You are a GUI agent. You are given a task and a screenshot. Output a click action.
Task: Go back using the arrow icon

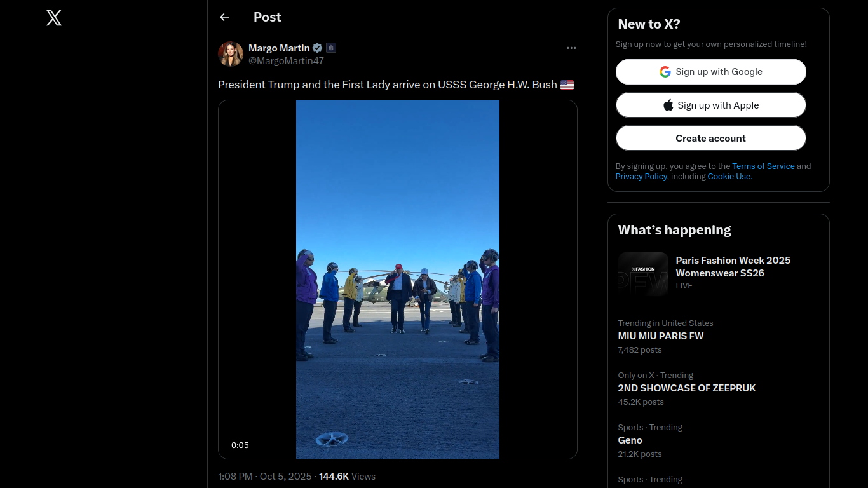224,17
